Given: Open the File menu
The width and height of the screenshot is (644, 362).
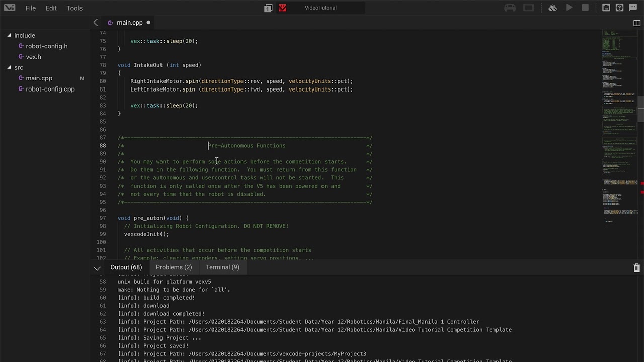Looking at the screenshot, I should (x=30, y=8).
